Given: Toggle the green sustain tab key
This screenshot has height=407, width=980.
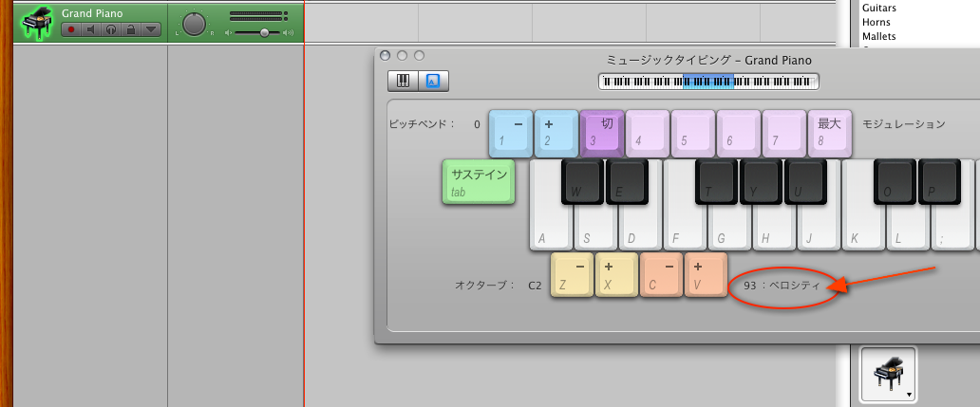Looking at the screenshot, I should point(479,181).
